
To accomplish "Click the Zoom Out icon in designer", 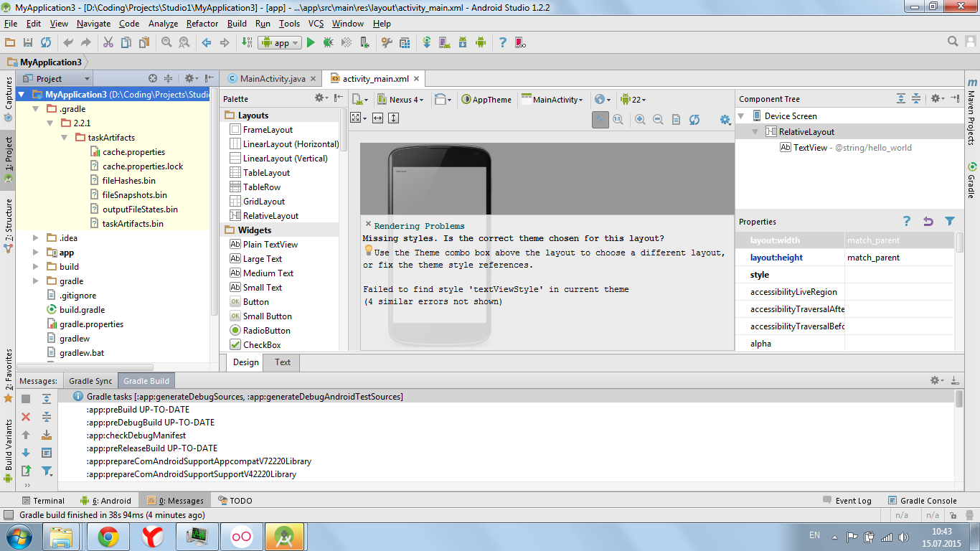I will pyautogui.click(x=658, y=120).
